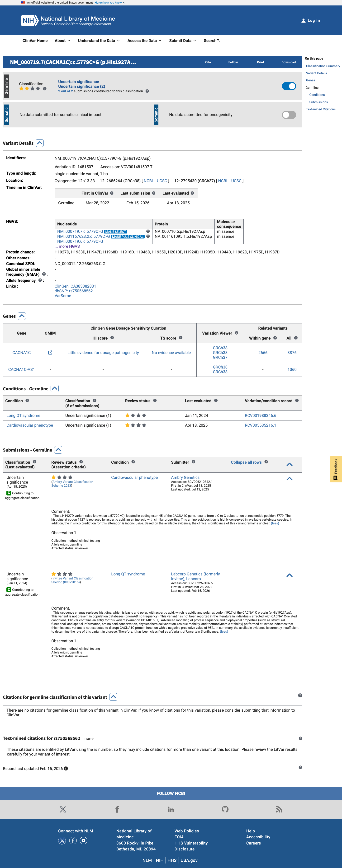Image resolution: width=342 pixels, height=868 pixels.
Task: Click help icon beside submissions contributed text
Action: (x=147, y=91)
